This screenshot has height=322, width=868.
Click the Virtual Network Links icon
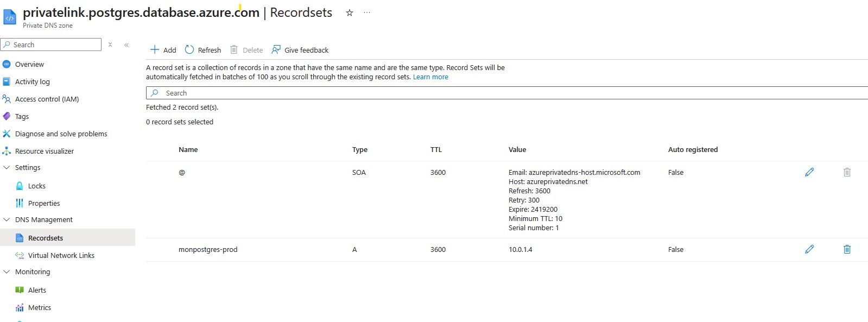click(20, 255)
